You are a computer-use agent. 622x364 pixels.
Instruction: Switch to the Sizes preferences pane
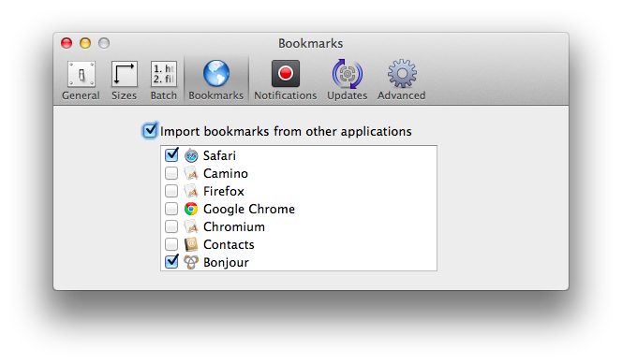125,80
